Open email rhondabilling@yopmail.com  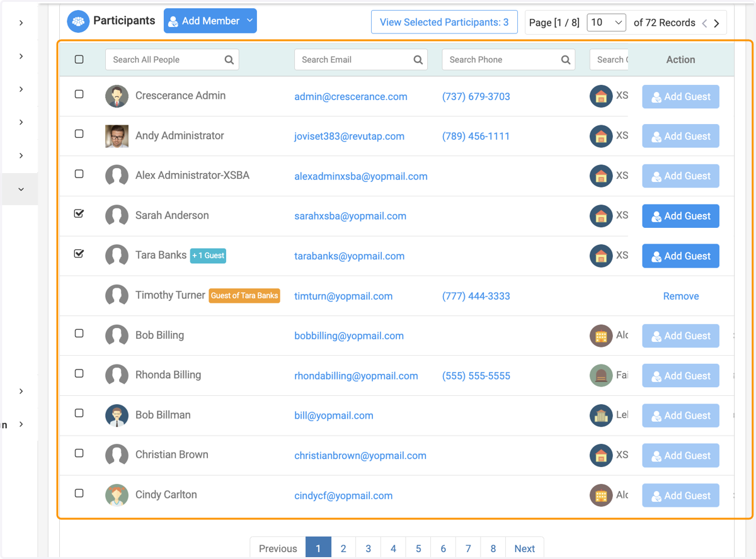pos(356,376)
